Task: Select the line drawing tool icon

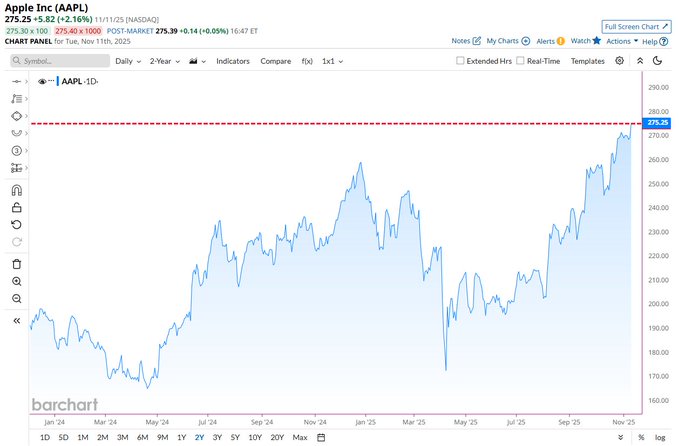Action: click(16, 81)
